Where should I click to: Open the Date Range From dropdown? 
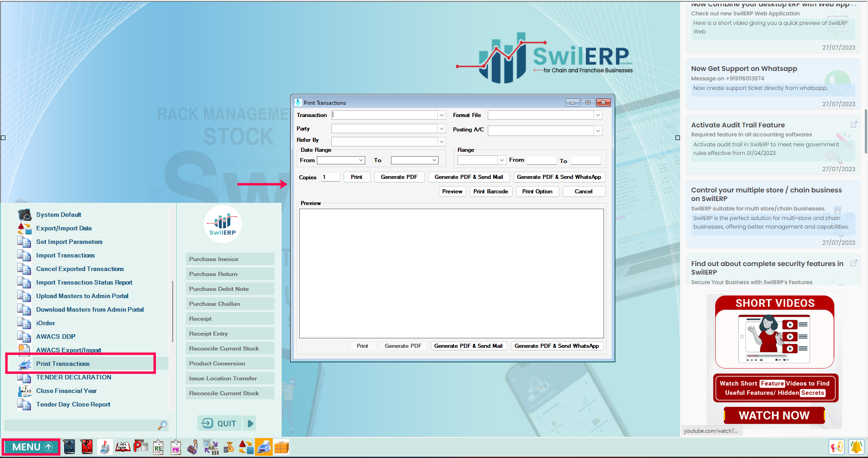[361, 160]
